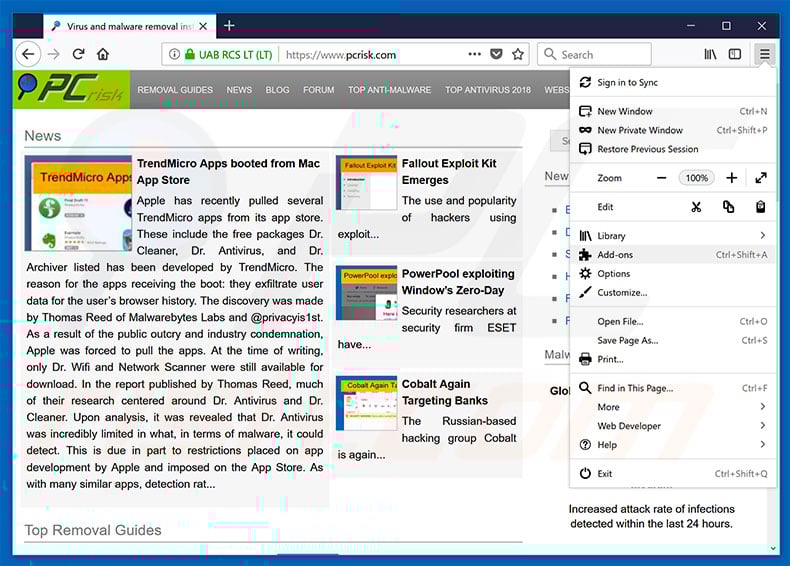Click the green padlock security icon
The image size is (790, 566).
[x=189, y=54]
